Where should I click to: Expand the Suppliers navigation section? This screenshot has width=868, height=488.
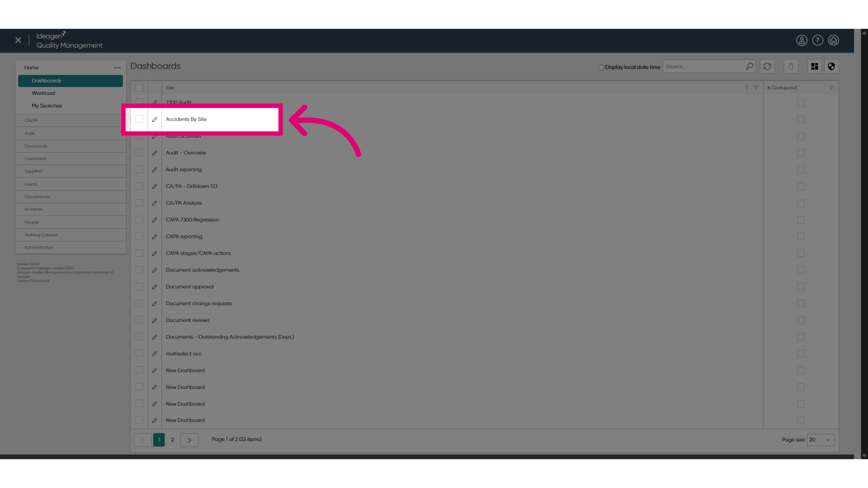click(x=71, y=171)
